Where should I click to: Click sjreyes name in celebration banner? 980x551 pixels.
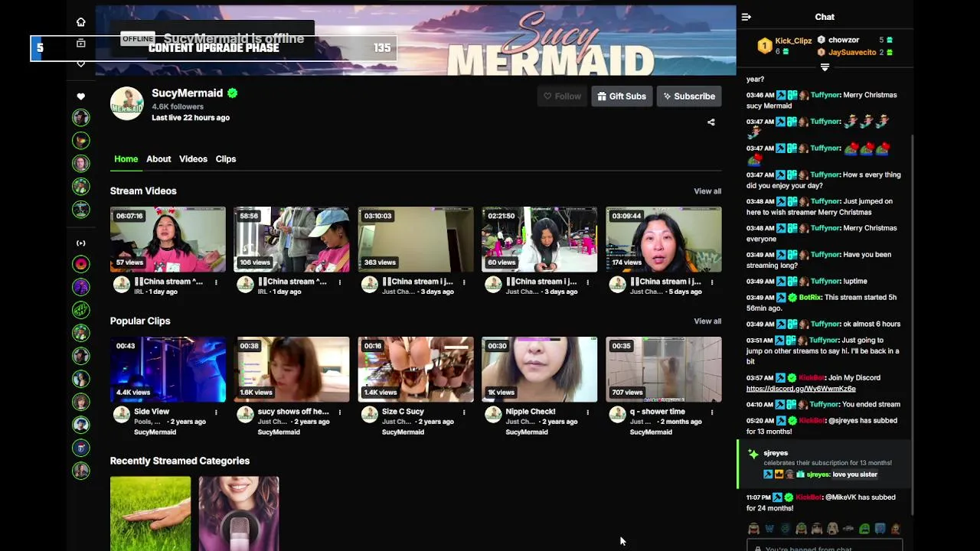coord(776,453)
